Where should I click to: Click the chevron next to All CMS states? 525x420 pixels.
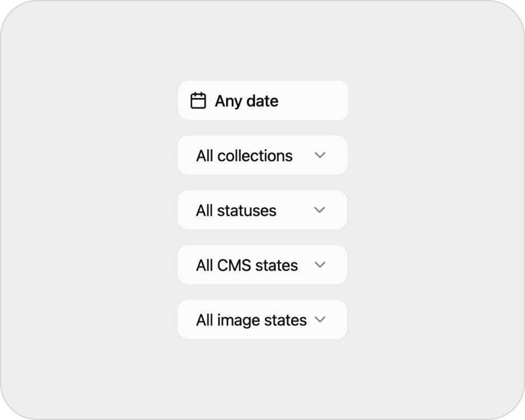coord(320,265)
